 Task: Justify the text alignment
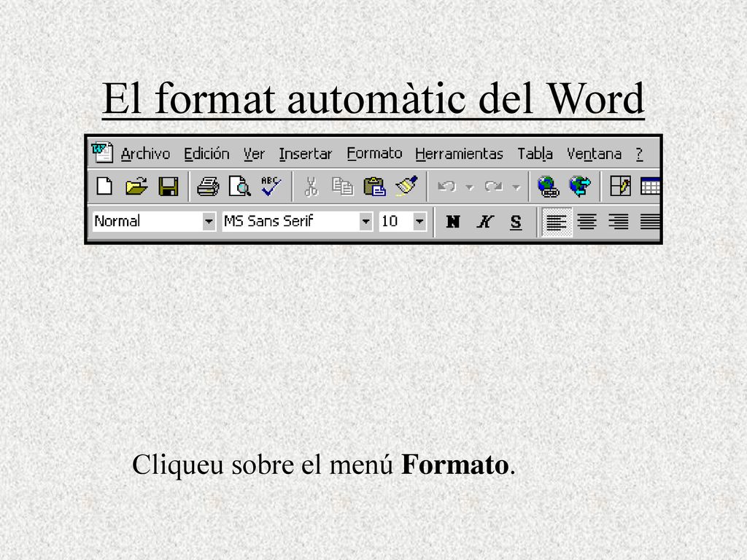650,222
